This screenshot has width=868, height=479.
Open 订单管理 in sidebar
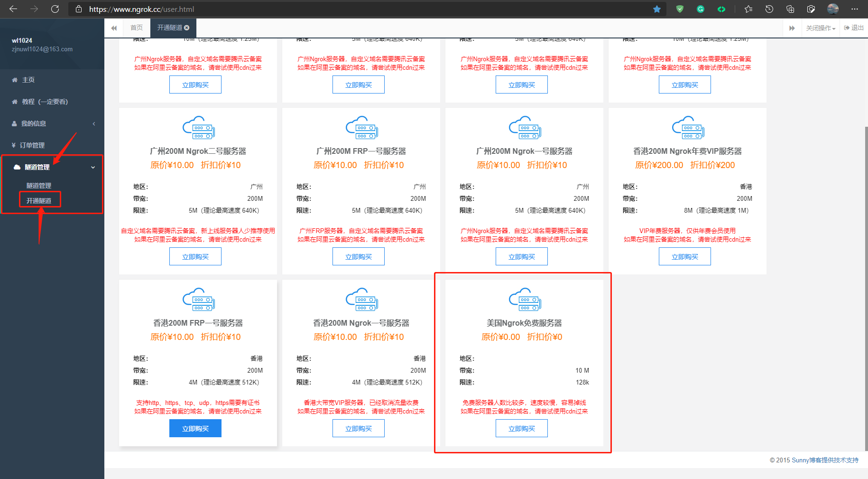pos(52,145)
